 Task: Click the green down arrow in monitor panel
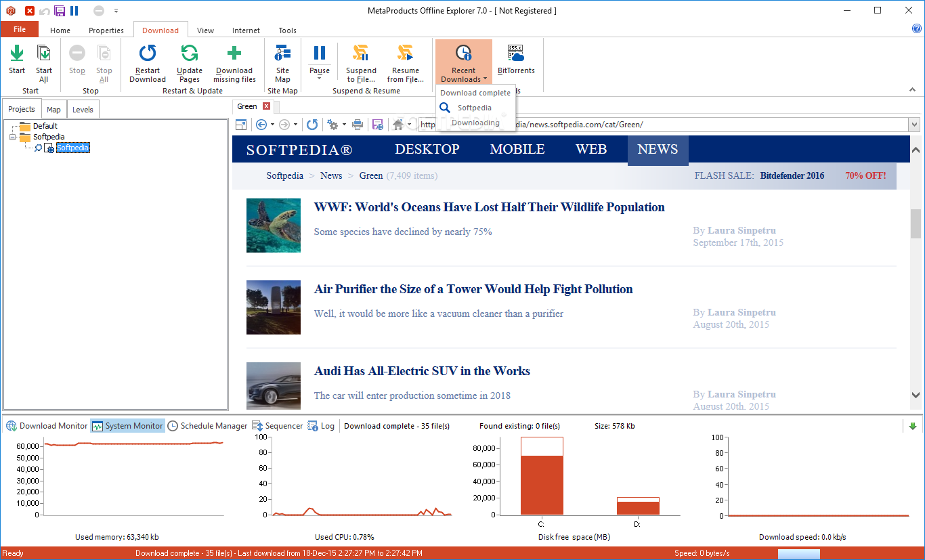tap(913, 426)
